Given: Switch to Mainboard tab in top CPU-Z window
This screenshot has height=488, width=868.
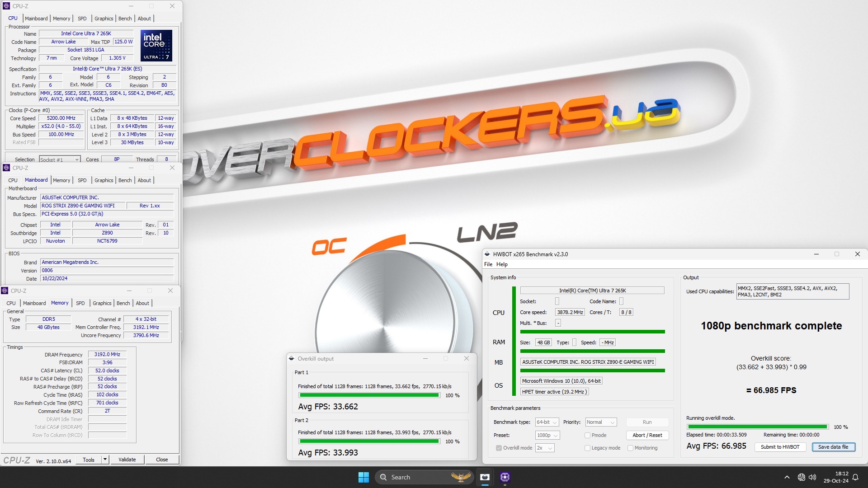Looking at the screenshot, I should (x=36, y=19).
